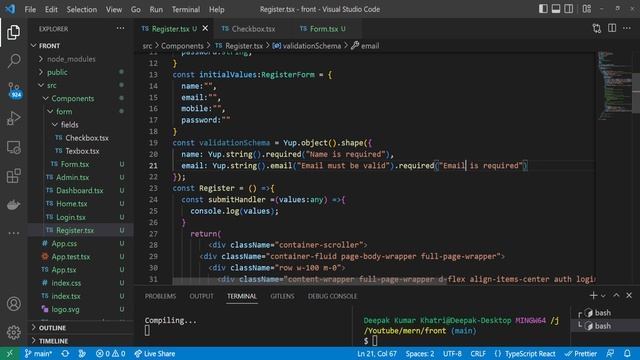Open terminal launch profile dropdown arrow

pyautogui.click(x=603, y=296)
